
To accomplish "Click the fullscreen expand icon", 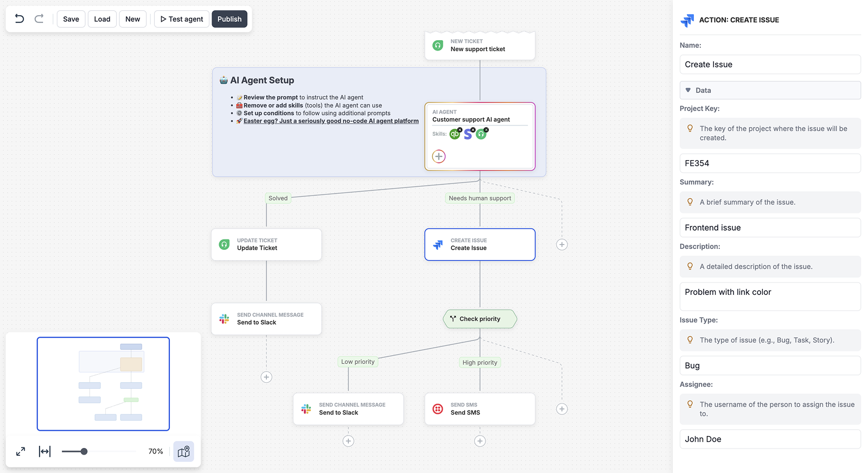I will pyautogui.click(x=21, y=451).
